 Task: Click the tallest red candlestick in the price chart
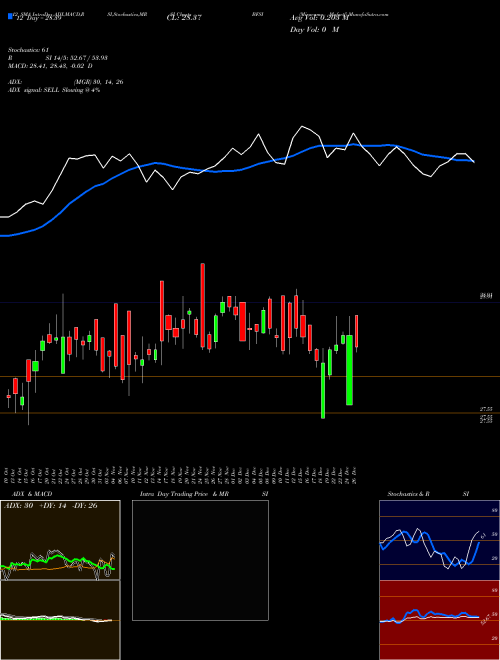coord(202,306)
